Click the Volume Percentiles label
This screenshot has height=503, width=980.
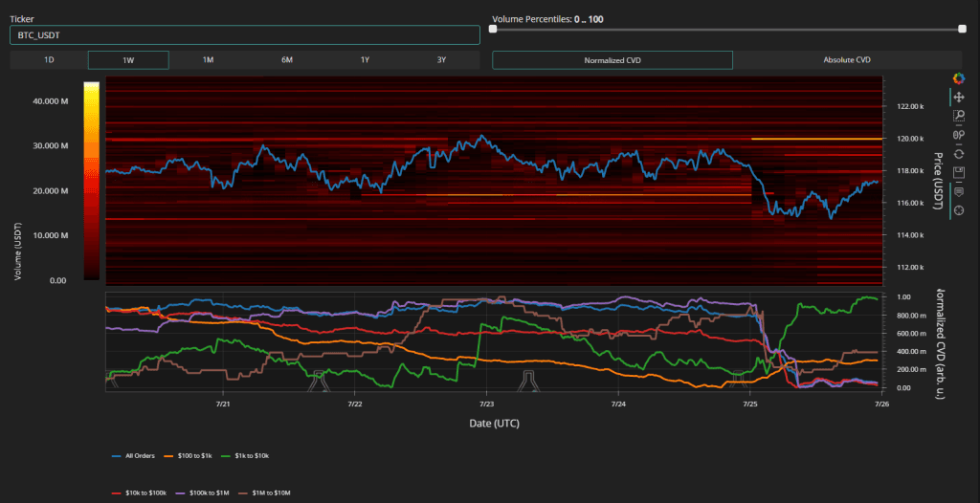coord(547,19)
